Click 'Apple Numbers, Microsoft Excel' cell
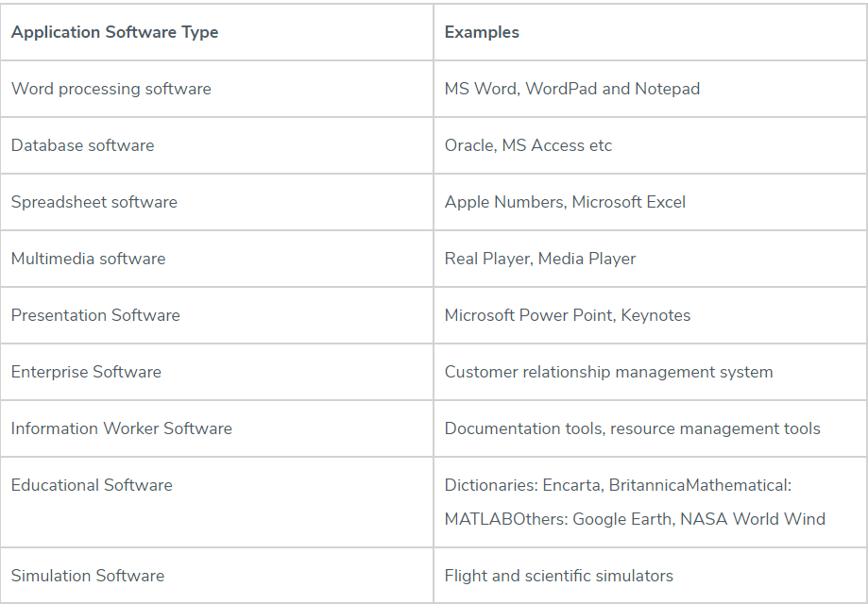Viewport: 868px width, 604px height. point(565,202)
